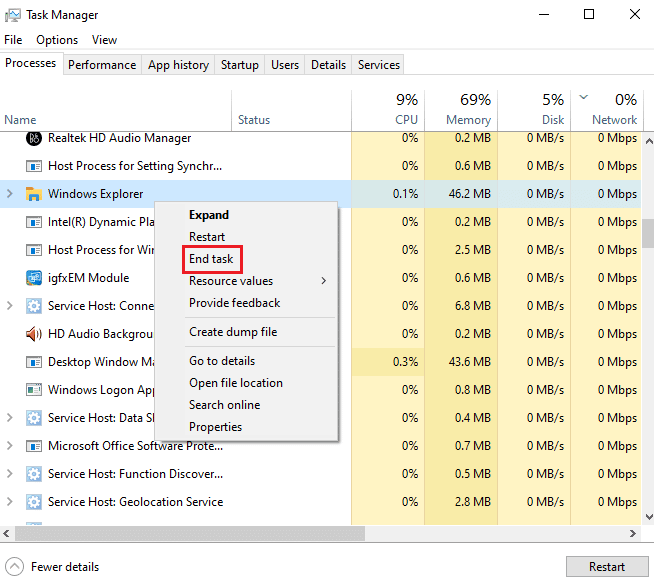
Task: Click the Windows Logon Application icon
Action: pos(34,389)
